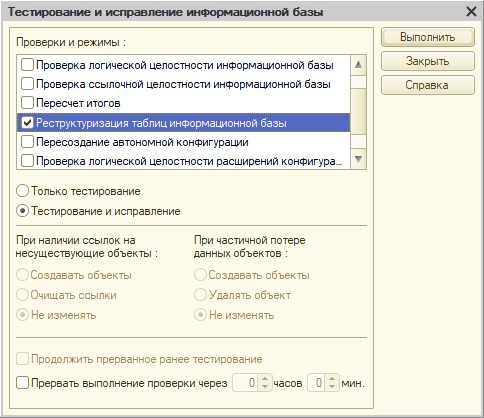Enable Прервать выполнение проверки через checkbox
The image size is (484, 418).
click(x=22, y=383)
